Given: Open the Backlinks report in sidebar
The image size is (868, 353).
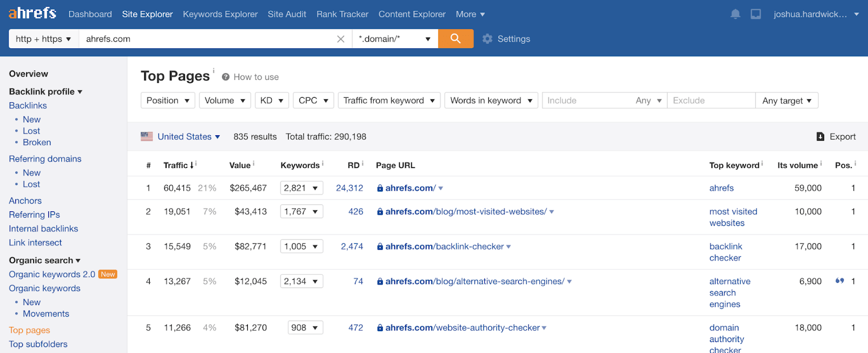Looking at the screenshot, I should [x=28, y=105].
